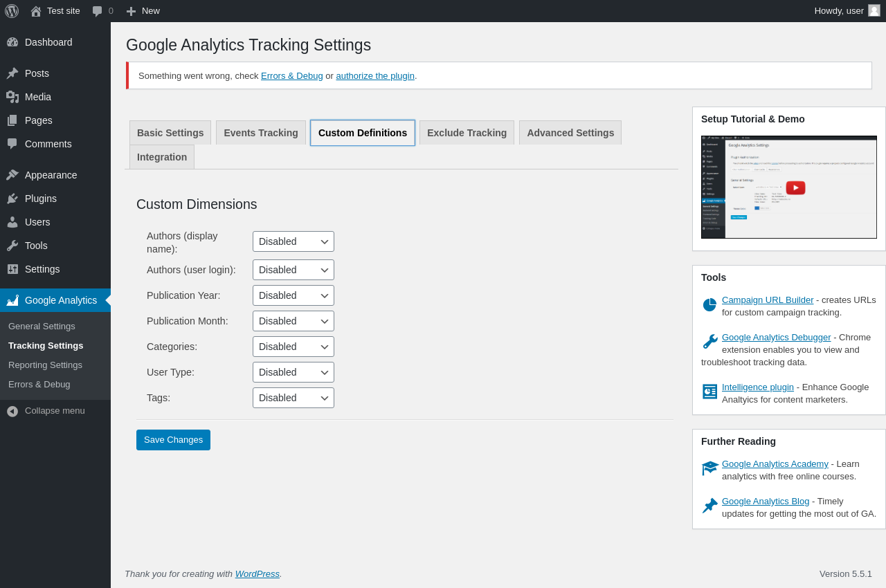This screenshot has height=588, width=886.
Task: Switch to Basic Settings tab
Action: 170,133
